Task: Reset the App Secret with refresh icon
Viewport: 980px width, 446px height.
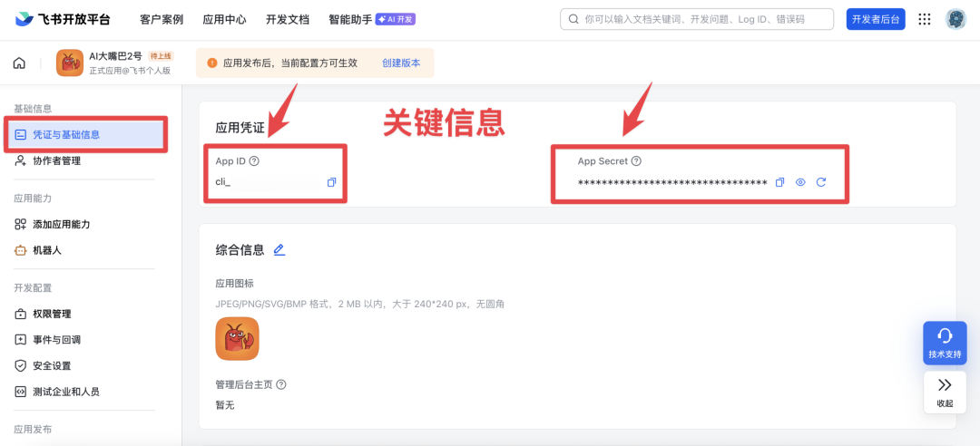Action: point(821,182)
